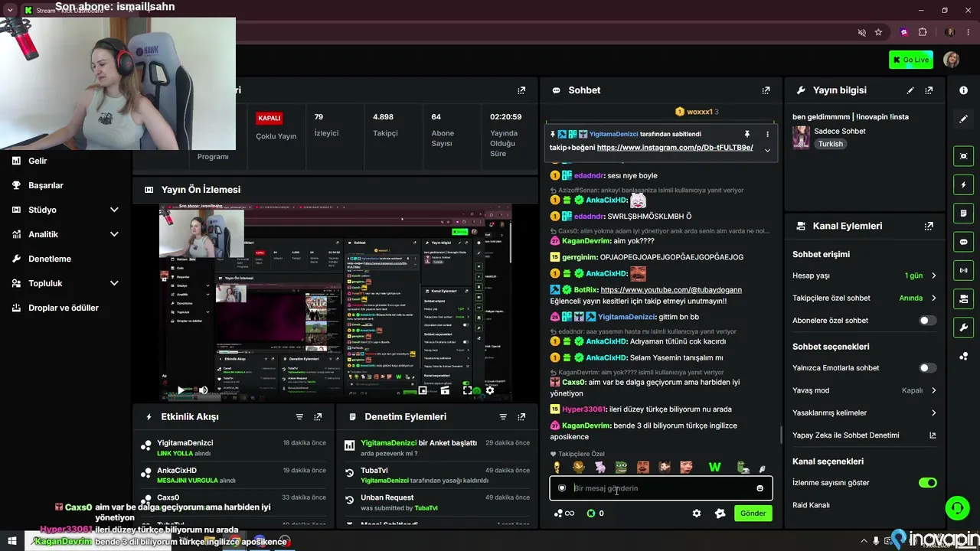This screenshot has height=551, width=980.
Task: Open BotRix's YouTube link in chat
Action: click(671, 290)
